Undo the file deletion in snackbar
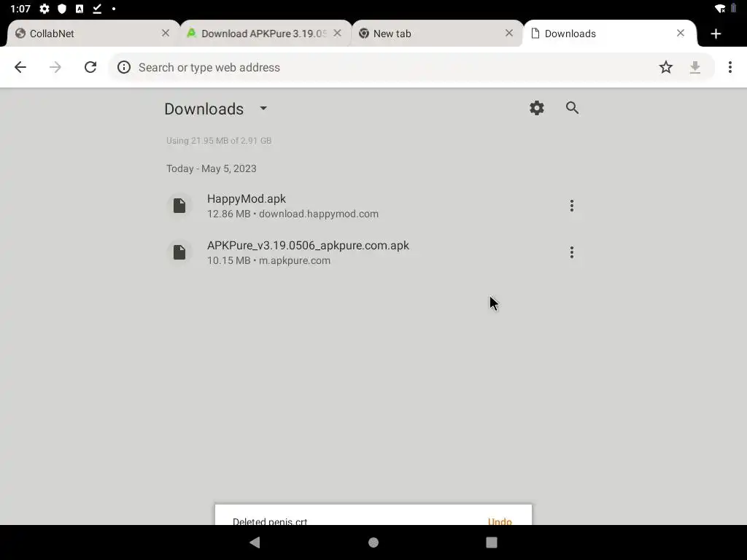The image size is (747, 560). coord(499,521)
